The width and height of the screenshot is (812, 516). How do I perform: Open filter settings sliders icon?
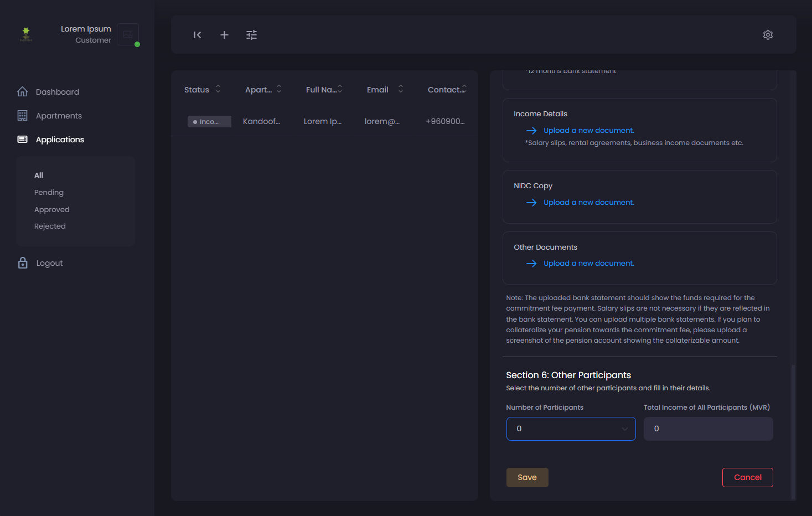coord(251,35)
